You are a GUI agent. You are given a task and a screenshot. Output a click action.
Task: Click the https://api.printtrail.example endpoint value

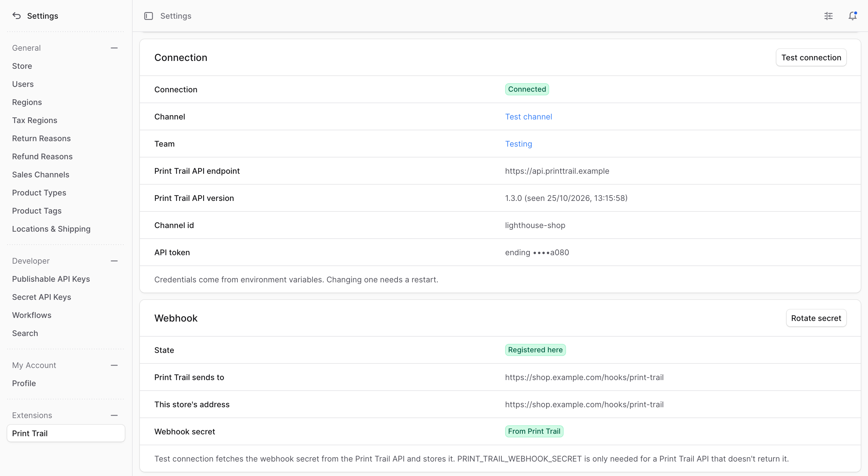click(557, 171)
